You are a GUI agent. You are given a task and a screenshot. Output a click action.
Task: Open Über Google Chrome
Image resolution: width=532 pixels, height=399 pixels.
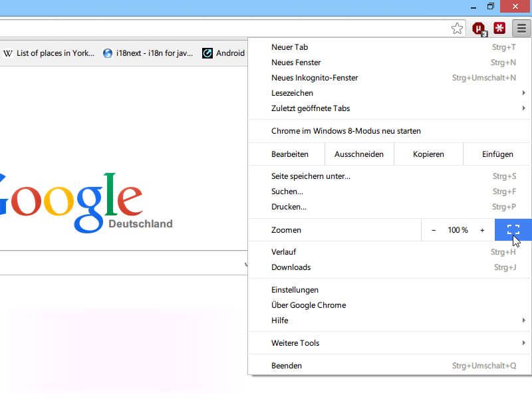[x=390, y=305]
